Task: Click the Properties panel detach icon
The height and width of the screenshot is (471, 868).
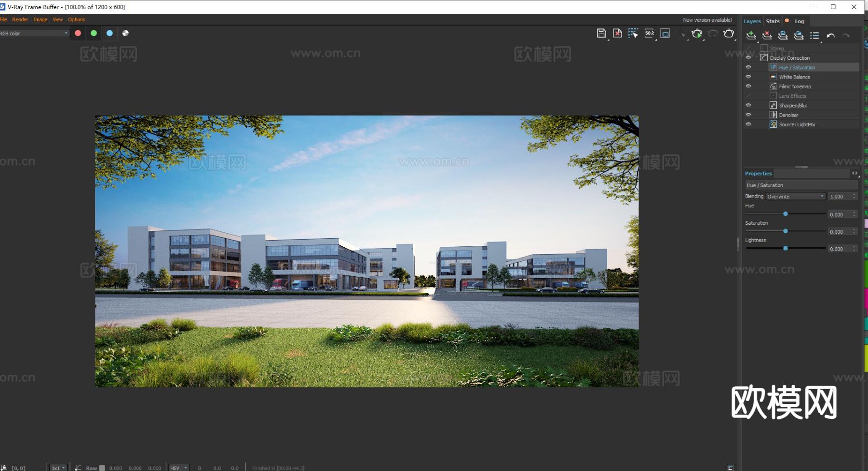Action: pos(854,173)
